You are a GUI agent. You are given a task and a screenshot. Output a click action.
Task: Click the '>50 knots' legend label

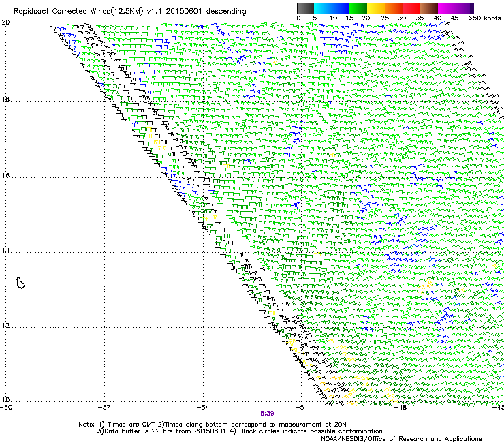point(484,18)
